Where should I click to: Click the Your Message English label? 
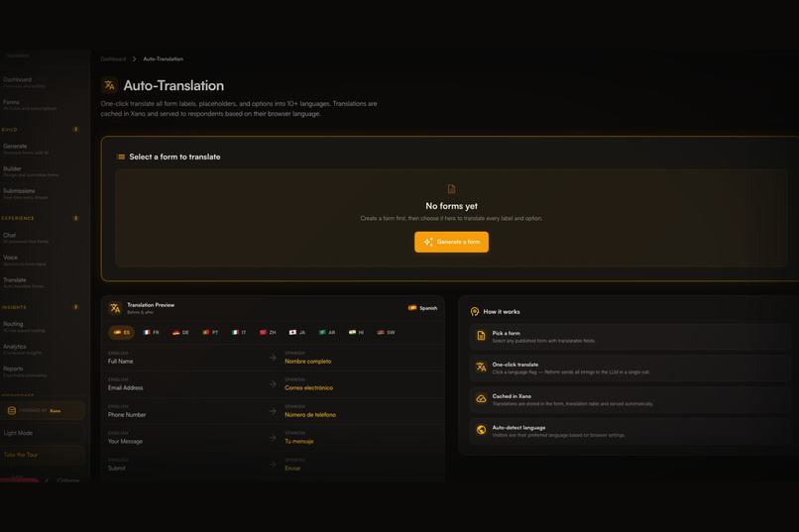pos(125,441)
